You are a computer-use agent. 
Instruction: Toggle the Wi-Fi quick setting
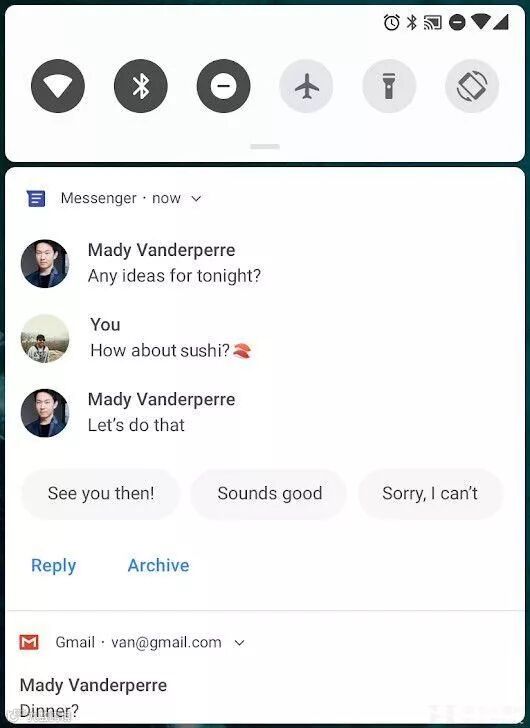[58, 86]
